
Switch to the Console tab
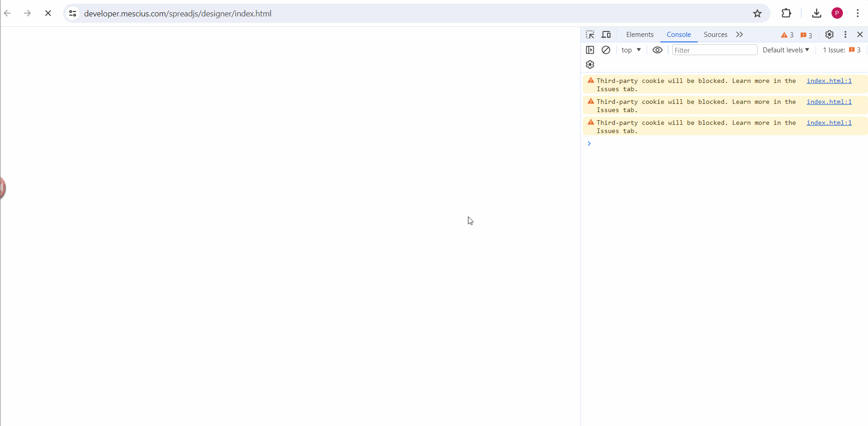[x=679, y=35]
